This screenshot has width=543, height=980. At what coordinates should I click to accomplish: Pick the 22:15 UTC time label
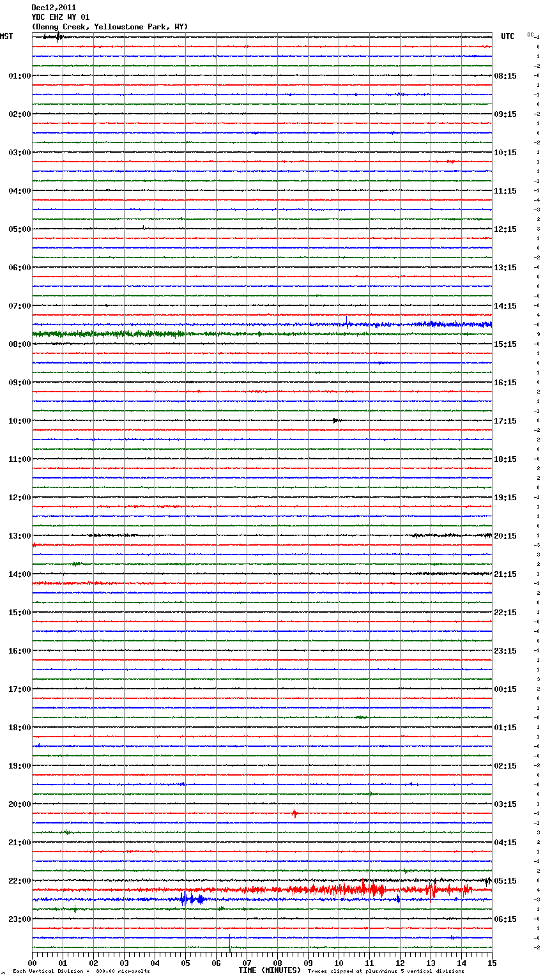tap(505, 613)
